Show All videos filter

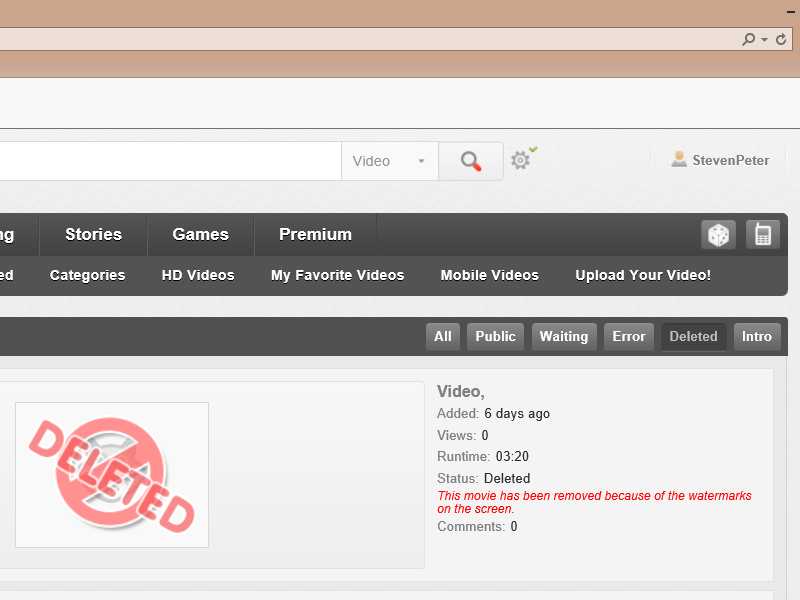(x=443, y=337)
